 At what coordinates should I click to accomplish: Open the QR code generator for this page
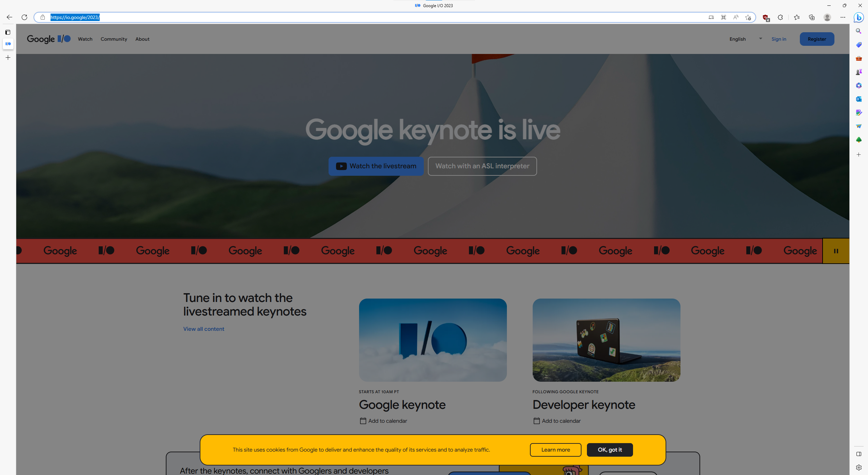point(724,17)
